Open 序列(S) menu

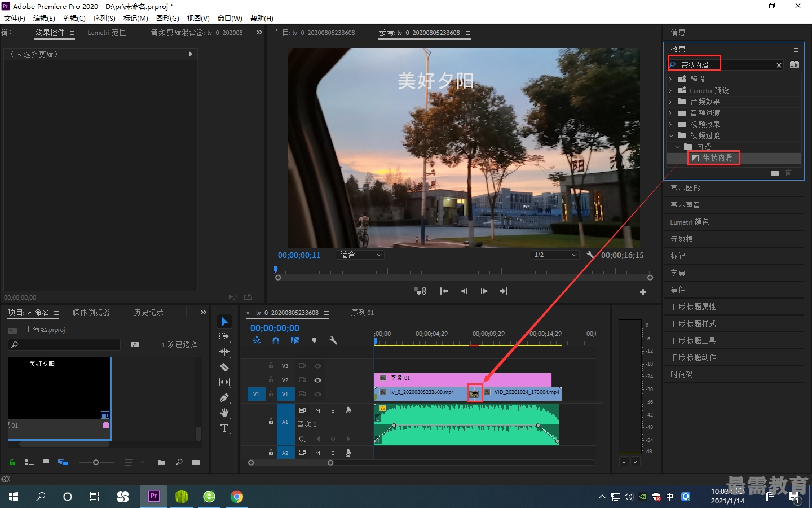click(x=104, y=19)
